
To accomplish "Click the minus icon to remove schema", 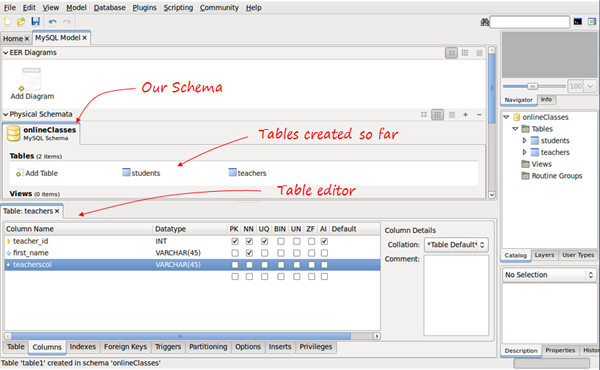I will 479,115.
